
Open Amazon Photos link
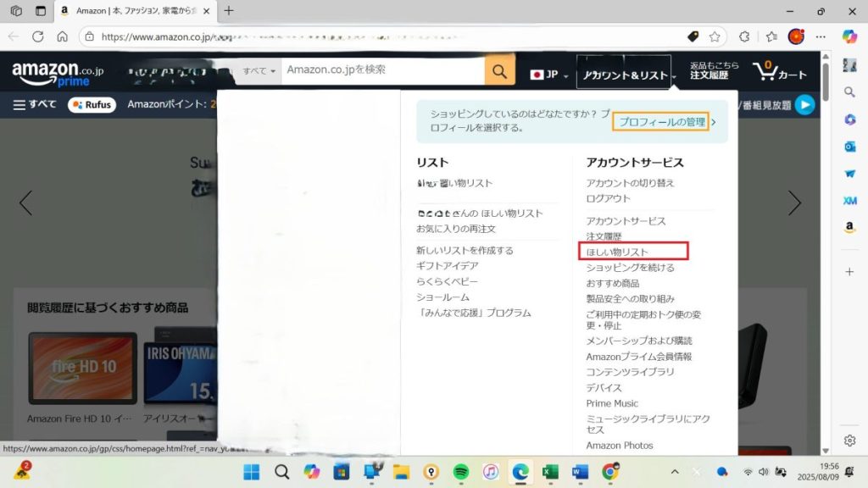(619, 446)
